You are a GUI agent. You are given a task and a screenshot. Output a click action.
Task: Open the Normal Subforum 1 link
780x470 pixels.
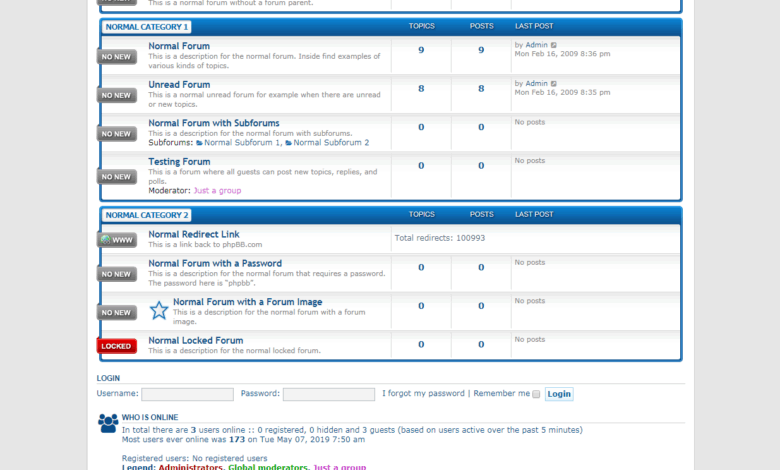tap(242, 143)
